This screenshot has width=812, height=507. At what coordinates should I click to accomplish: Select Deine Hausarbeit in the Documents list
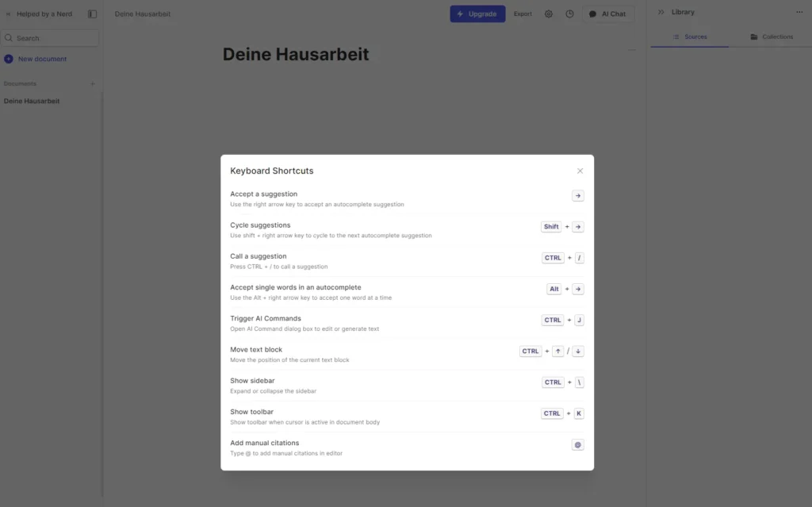(32, 102)
